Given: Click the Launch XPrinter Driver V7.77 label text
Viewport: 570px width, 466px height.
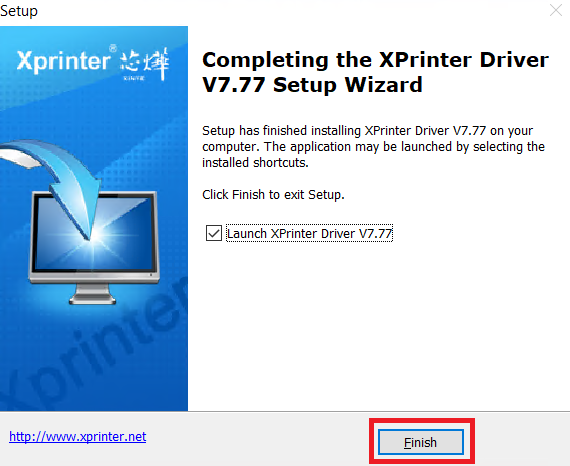Looking at the screenshot, I should [309, 233].
